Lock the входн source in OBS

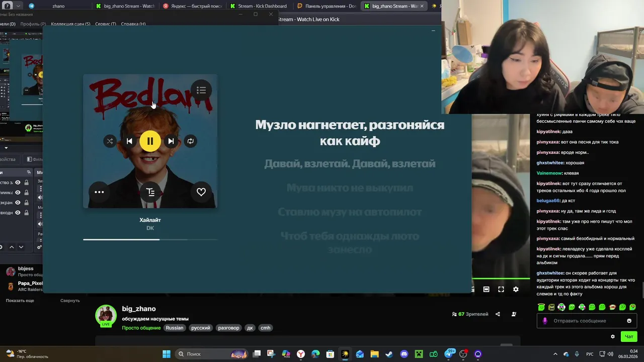pyautogui.click(x=26, y=213)
